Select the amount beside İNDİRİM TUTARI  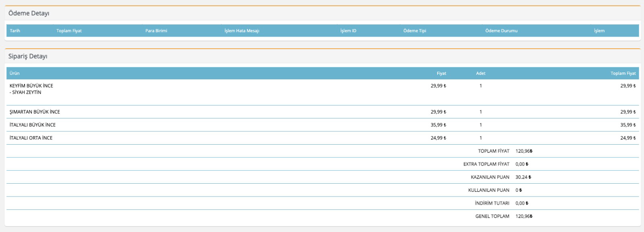pyautogui.click(x=522, y=203)
